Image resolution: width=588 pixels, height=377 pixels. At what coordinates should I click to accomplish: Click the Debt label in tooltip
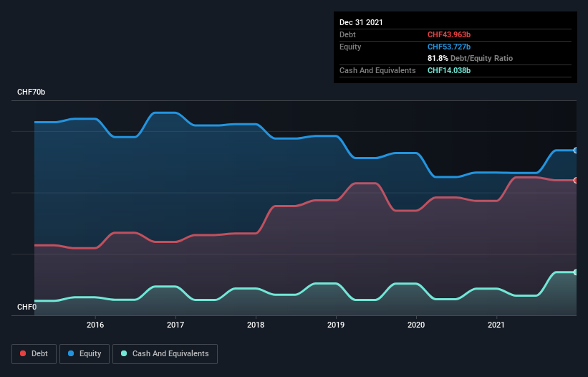347,34
